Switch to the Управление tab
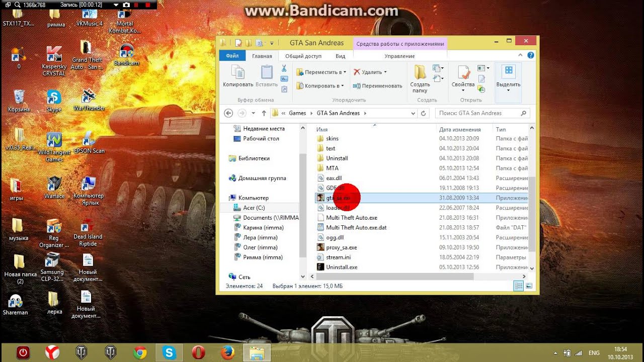This screenshot has width=644, height=362. (x=399, y=56)
